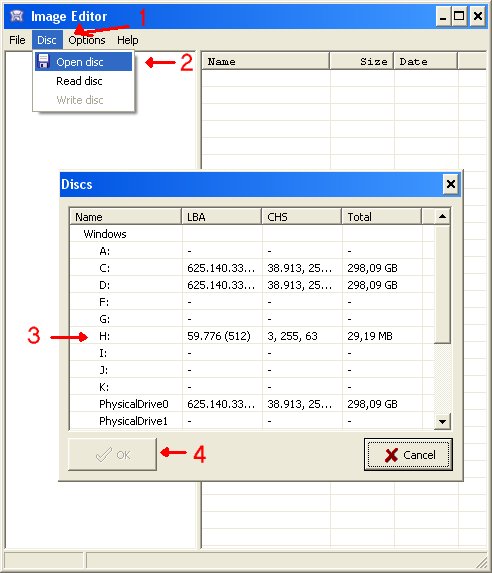
Task: Select drive C: row
Action: click(x=252, y=268)
